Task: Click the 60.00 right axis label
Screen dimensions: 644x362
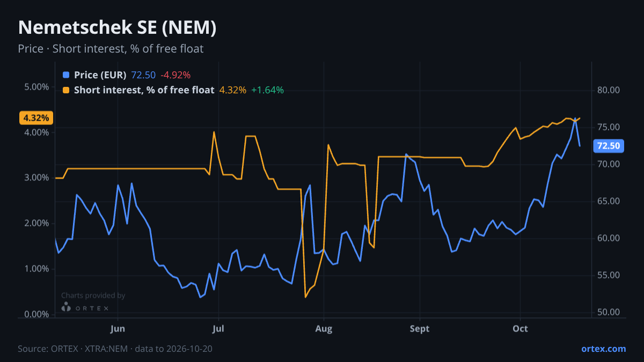Action: [x=609, y=238]
